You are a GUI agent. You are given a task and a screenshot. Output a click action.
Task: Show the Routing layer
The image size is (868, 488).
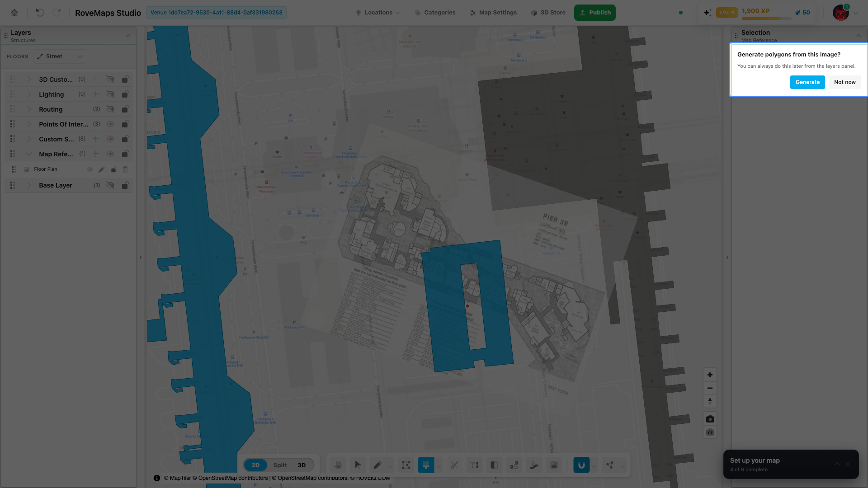pos(110,109)
